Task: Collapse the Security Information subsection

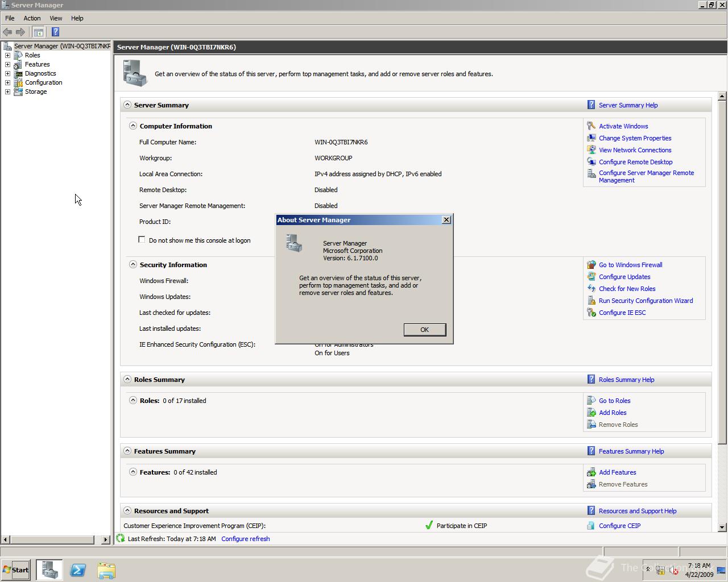Action: [x=133, y=265]
